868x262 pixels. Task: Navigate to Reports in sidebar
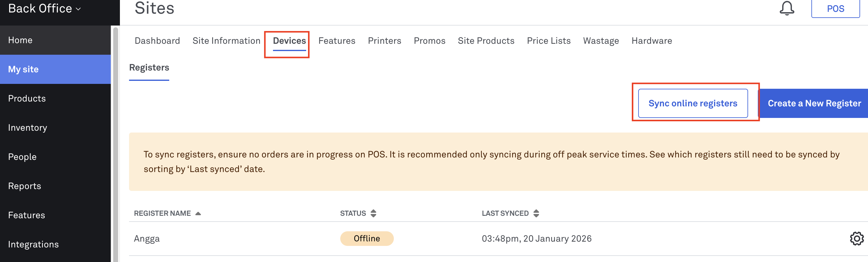(25, 186)
